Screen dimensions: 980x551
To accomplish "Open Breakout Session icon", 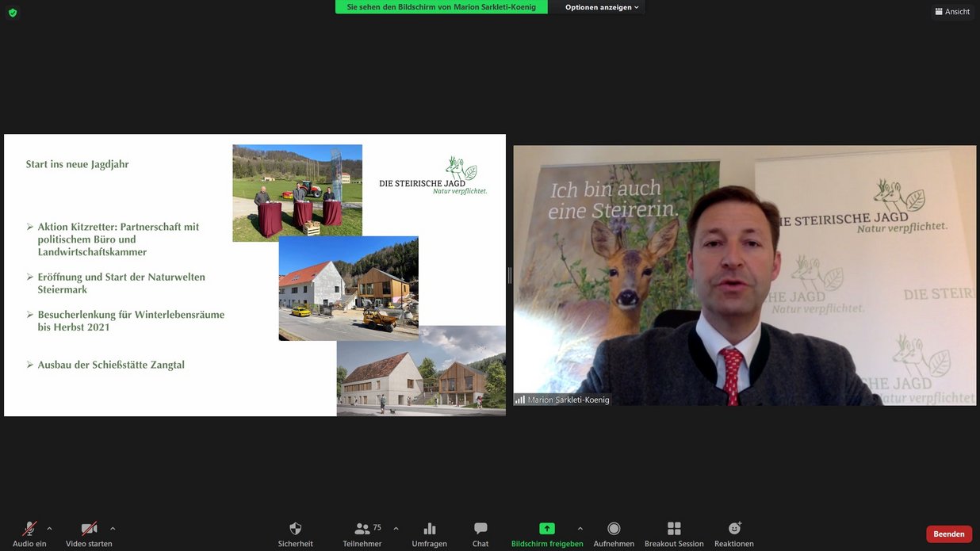I will point(674,529).
